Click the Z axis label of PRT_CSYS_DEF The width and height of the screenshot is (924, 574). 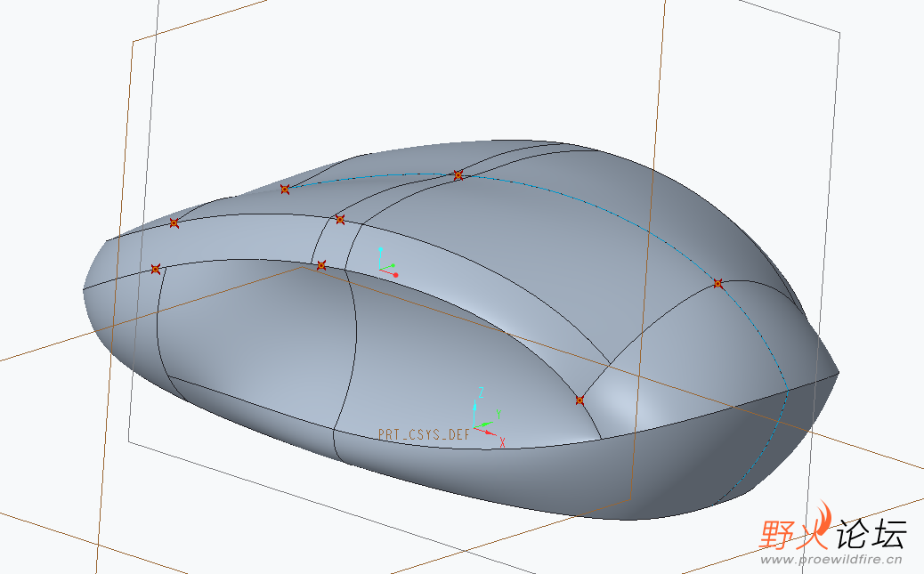[482, 392]
